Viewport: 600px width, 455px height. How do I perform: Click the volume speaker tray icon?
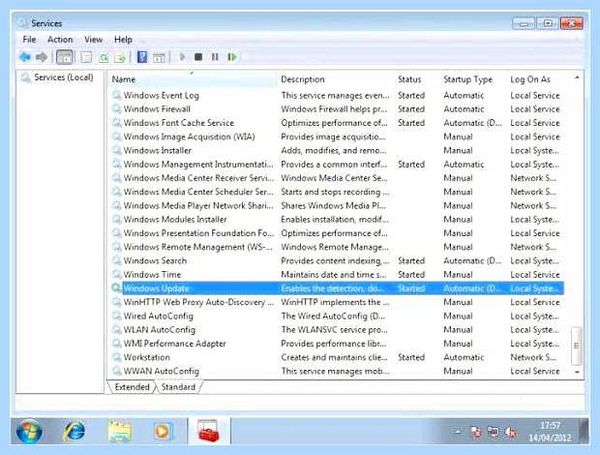click(x=510, y=432)
